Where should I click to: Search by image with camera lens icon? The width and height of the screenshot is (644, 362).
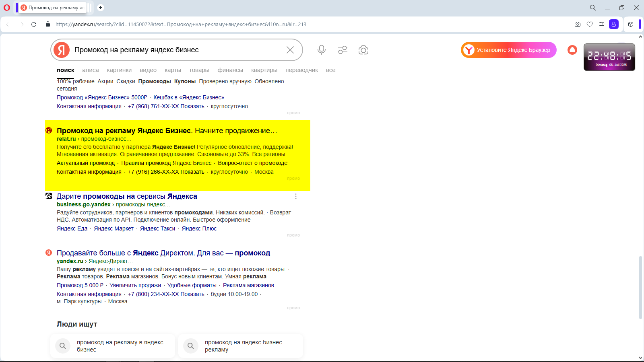pos(363,50)
